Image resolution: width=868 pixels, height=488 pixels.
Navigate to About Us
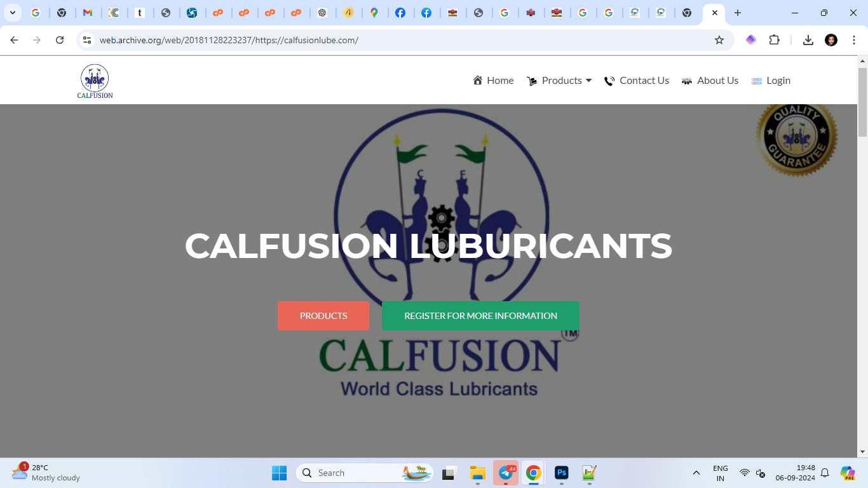click(x=710, y=81)
